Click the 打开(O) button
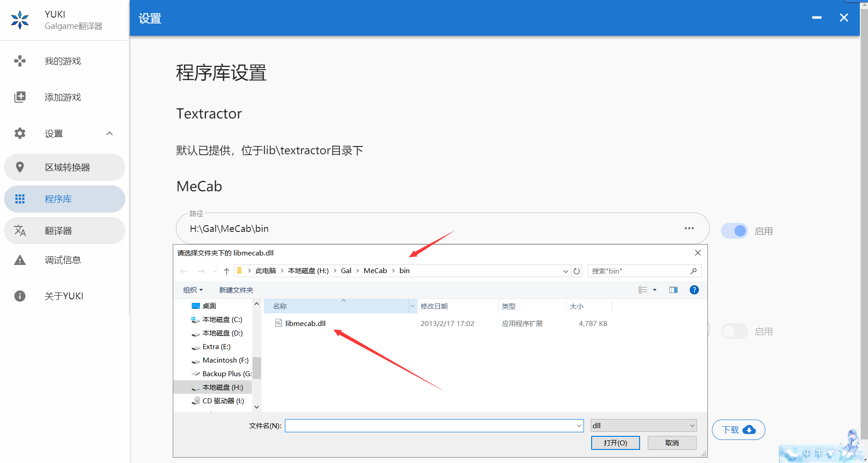This screenshot has width=868, height=463. coord(616,443)
